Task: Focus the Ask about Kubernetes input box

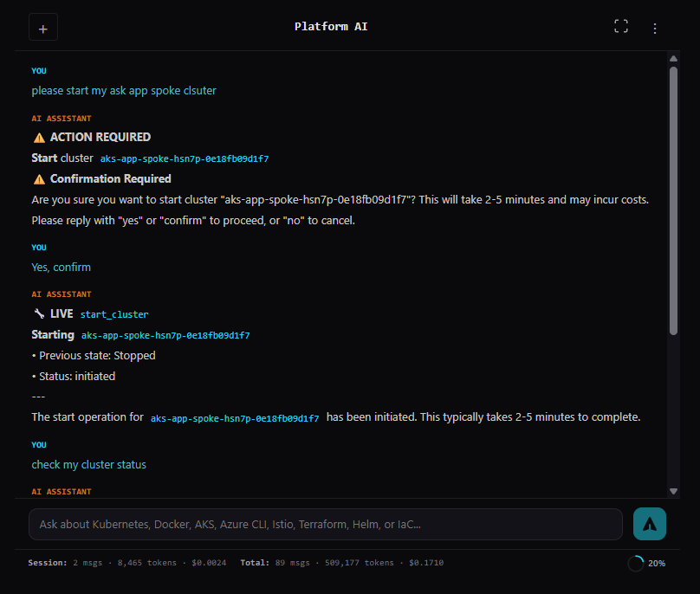Action: (x=325, y=524)
